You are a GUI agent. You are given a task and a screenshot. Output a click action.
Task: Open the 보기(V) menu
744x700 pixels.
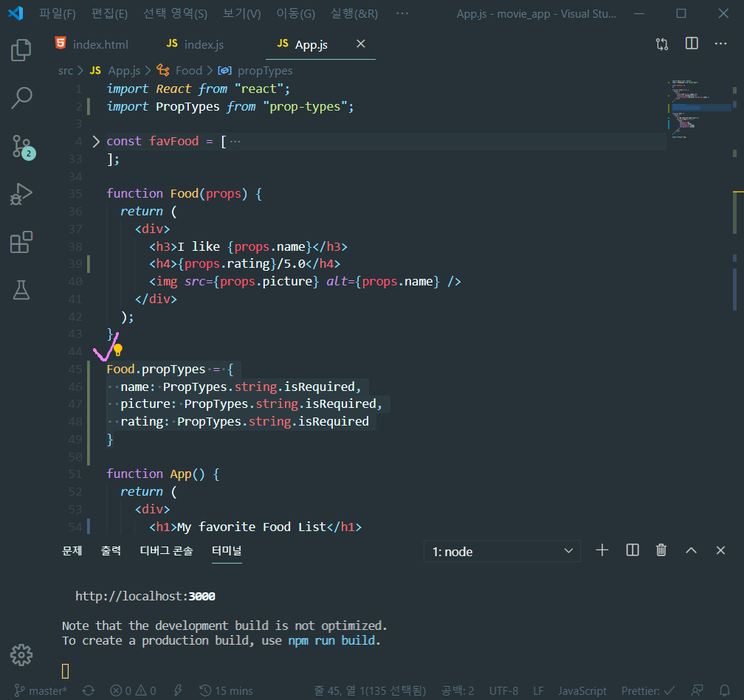[242, 13]
